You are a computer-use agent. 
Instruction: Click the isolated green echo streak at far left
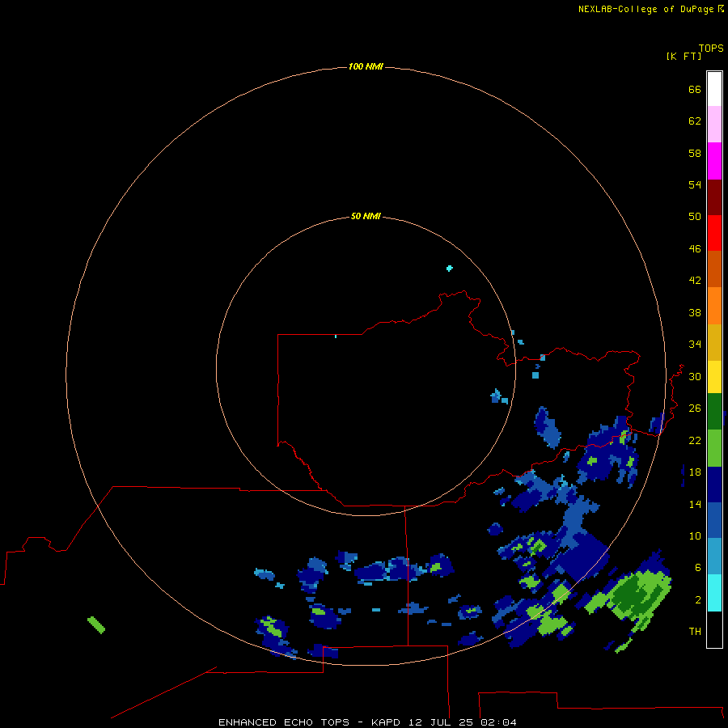(96, 624)
